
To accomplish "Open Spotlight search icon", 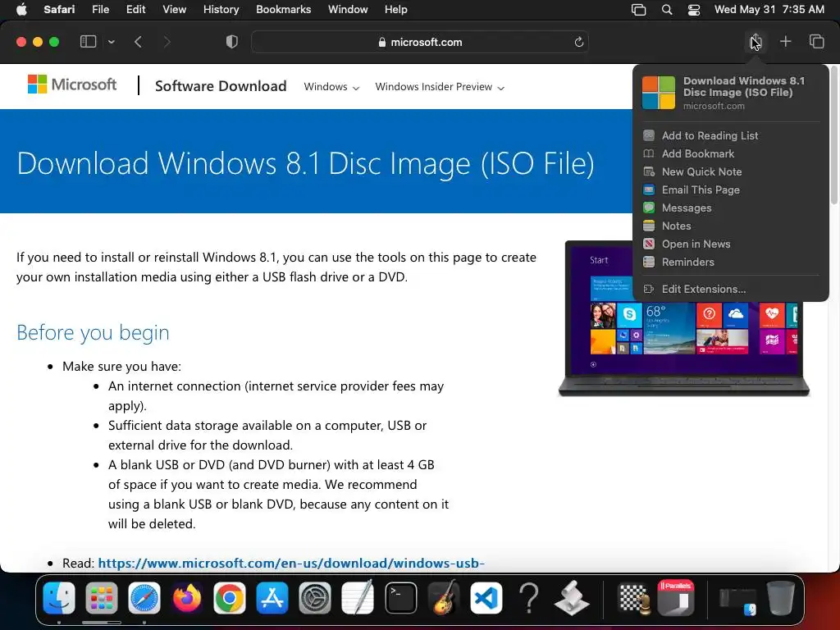I will coord(666,10).
